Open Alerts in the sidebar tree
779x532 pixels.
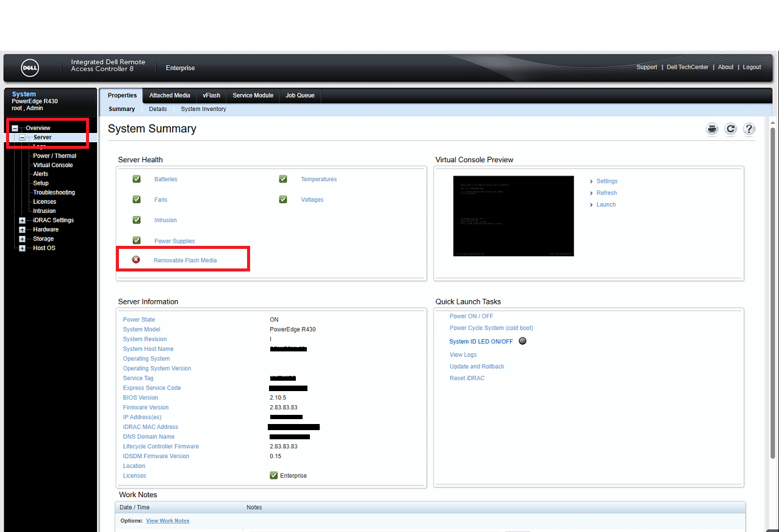[40, 174]
